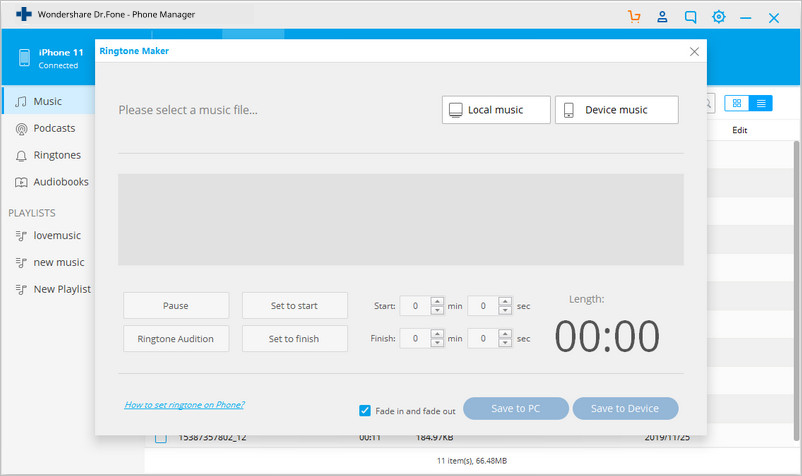802x476 pixels.
Task: Click the Edit column header
Action: tap(740, 130)
